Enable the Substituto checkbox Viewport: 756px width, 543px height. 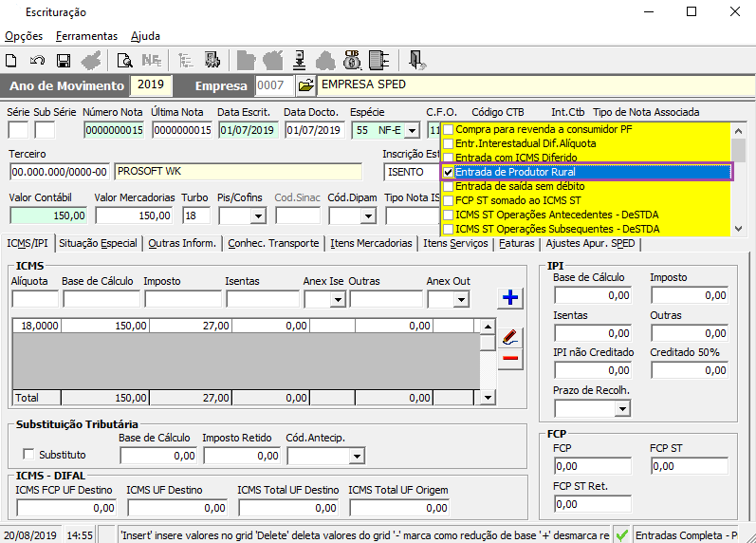(28, 454)
